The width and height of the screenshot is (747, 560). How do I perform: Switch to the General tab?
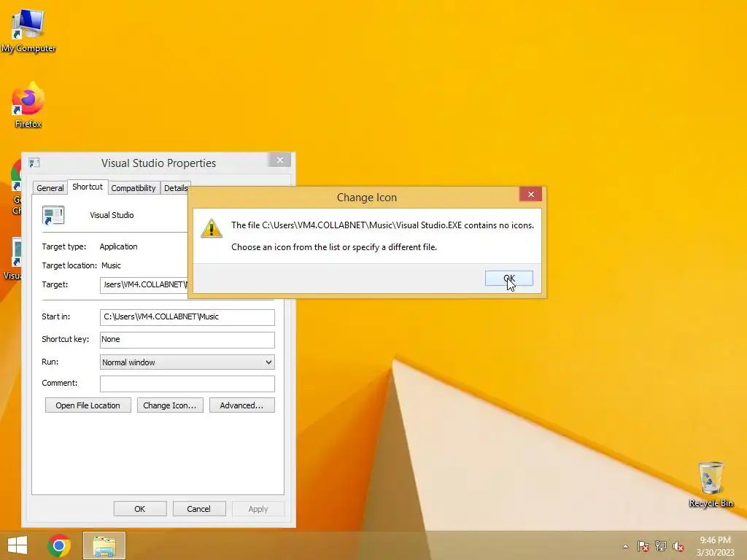click(50, 188)
